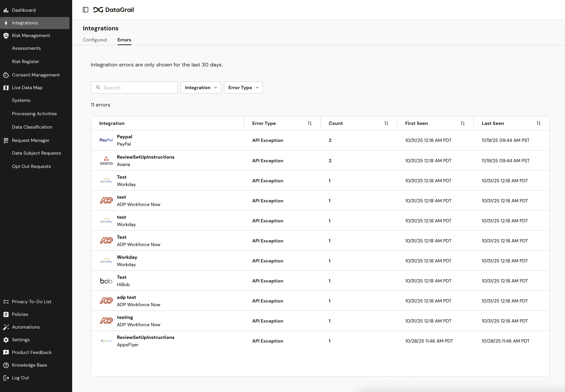565x392 pixels.
Task: Click the Request Manager list icon
Action: tap(6, 140)
